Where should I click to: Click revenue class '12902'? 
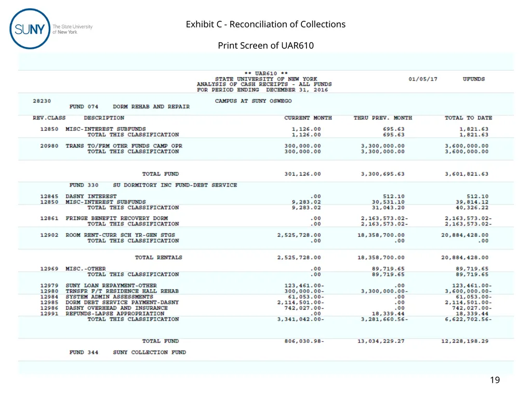(49, 235)
